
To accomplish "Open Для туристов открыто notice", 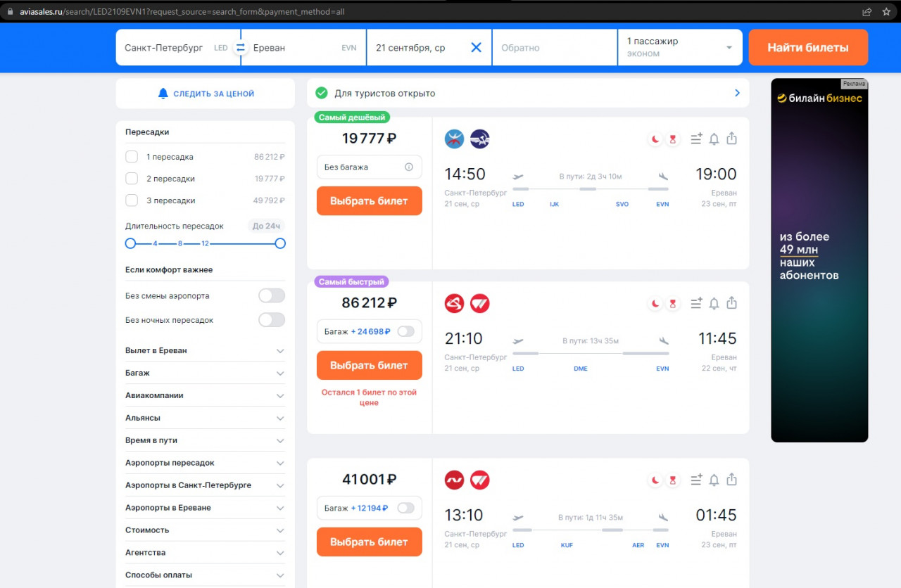I will [x=528, y=93].
